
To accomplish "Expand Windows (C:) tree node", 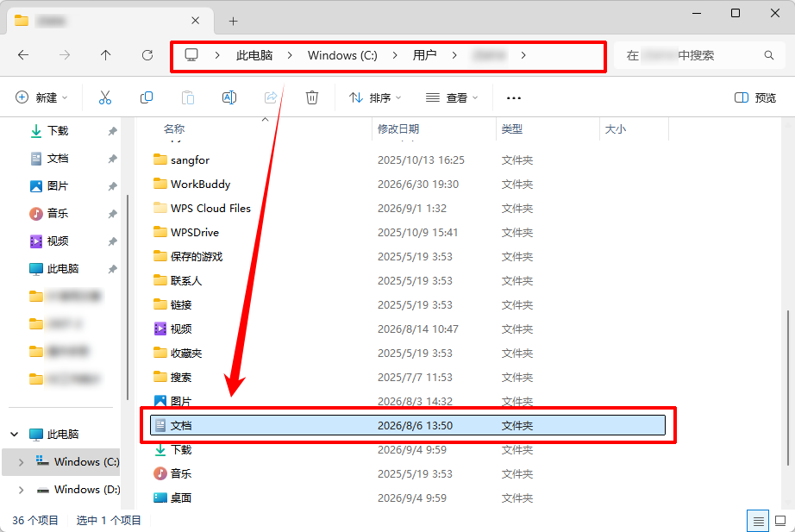I will (x=21, y=462).
